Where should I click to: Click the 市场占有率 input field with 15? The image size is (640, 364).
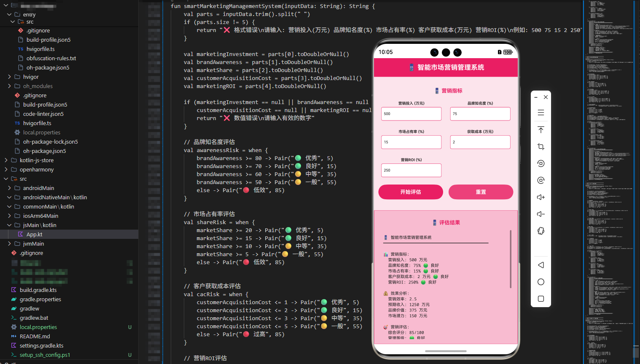411,142
